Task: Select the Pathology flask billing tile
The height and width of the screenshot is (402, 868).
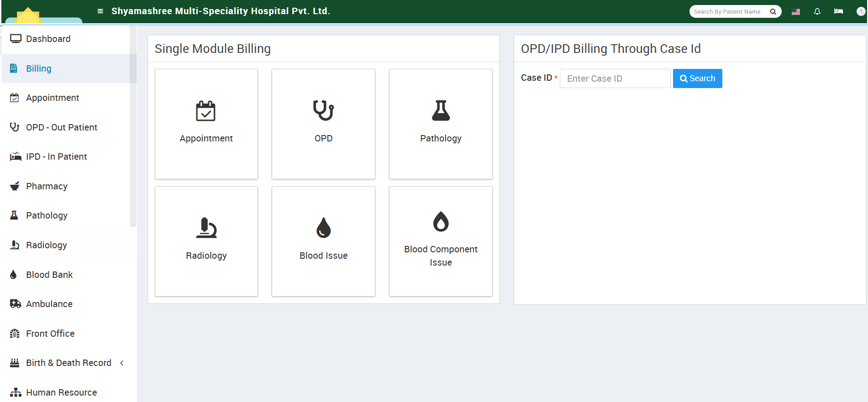Action: (x=441, y=124)
